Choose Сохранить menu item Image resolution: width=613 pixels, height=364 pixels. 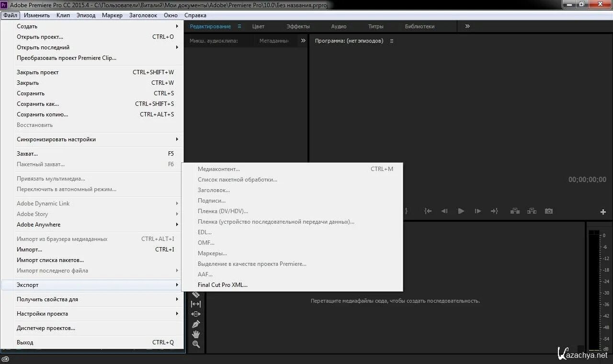tap(92, 93)
